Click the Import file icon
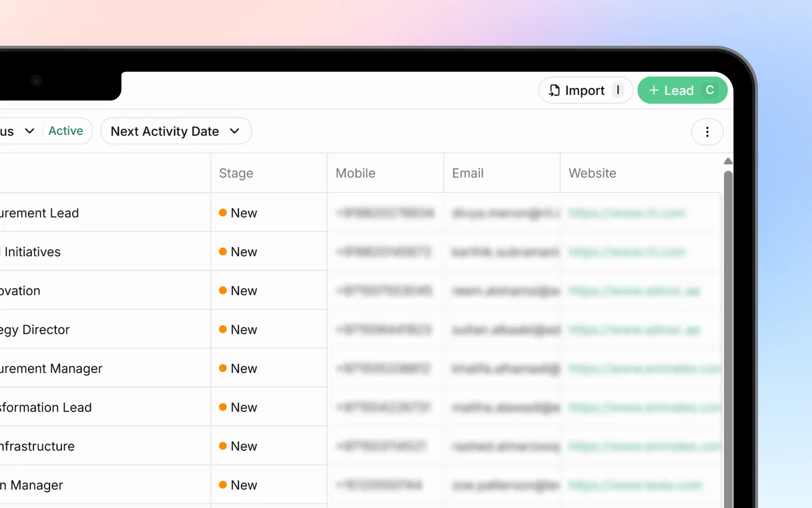Viewport: 812px width, 508px height. (x=554, y=90)
